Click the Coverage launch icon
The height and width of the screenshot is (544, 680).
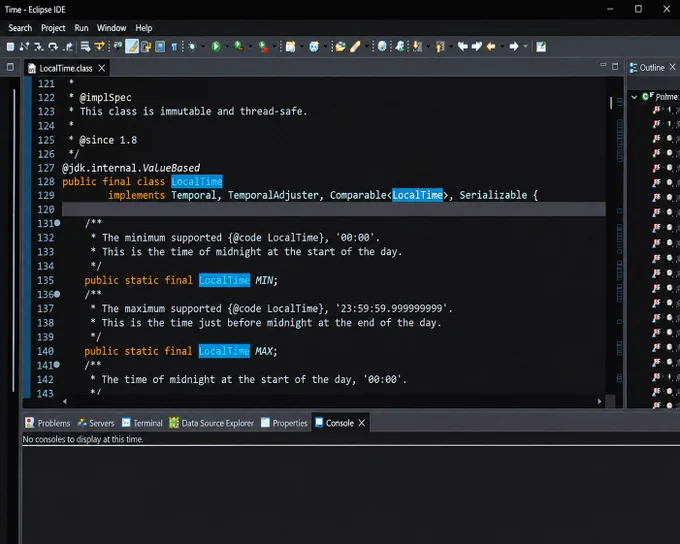pos(239,46)
